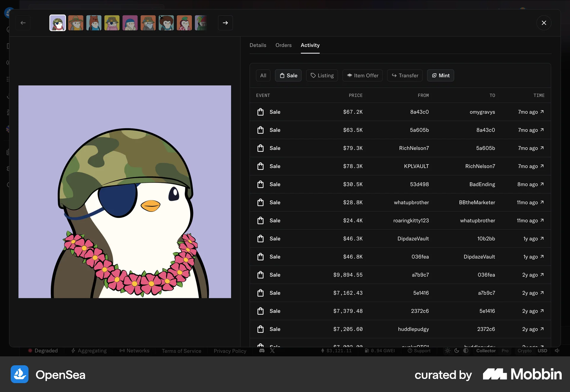Image resolution: width=570 pixels, height=392 pixels.
Task: Enable the Mint activity filter
Action: point(441,75)
